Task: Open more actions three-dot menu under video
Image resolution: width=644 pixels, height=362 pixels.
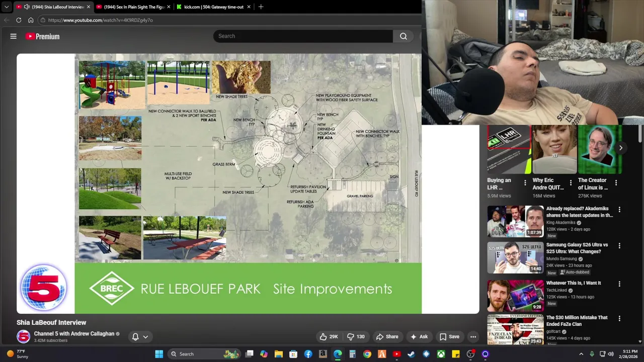Action: (x=473, y=337)
